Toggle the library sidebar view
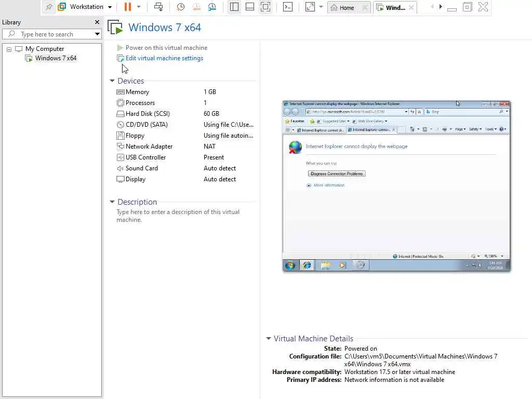The height and width of the screenshot is (399, 532). coord(234,7)
